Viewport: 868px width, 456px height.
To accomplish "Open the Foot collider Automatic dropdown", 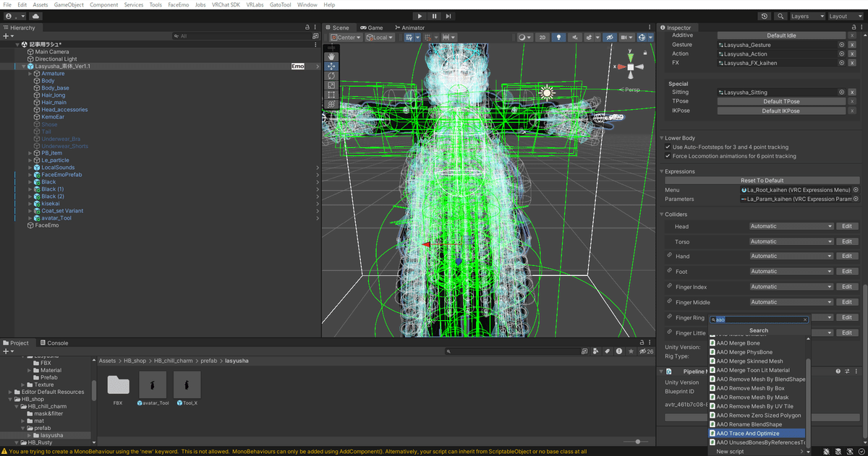I will 791,272.
